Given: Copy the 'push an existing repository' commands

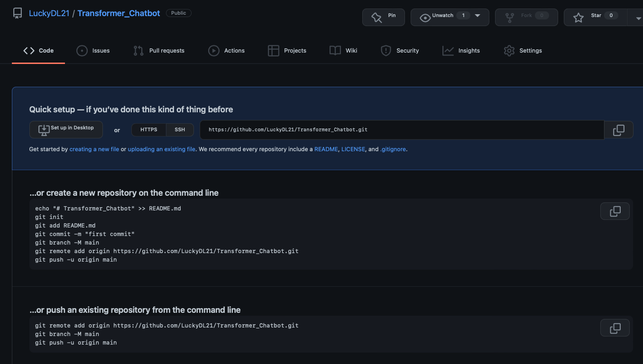Looking at the screenshot, I should click(615, 328).
